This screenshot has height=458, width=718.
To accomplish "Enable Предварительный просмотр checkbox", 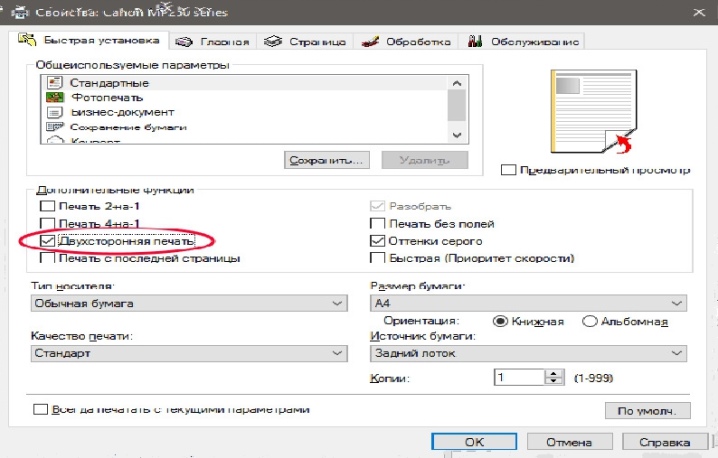I will point(510,170).
